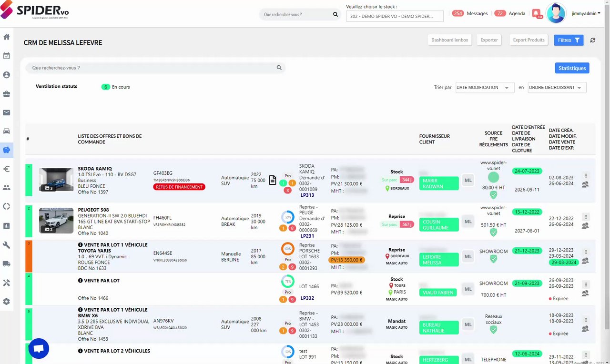The height and width of the screenshot is (364, 610).
Task: Click the 100% progress circle on Toyota row
Action: 288,249
